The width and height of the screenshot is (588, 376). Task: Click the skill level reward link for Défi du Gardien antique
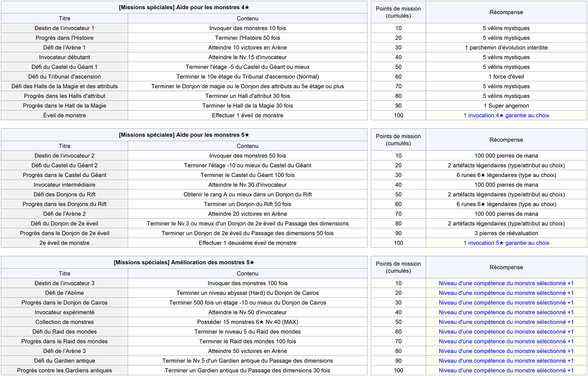point(506,361)
